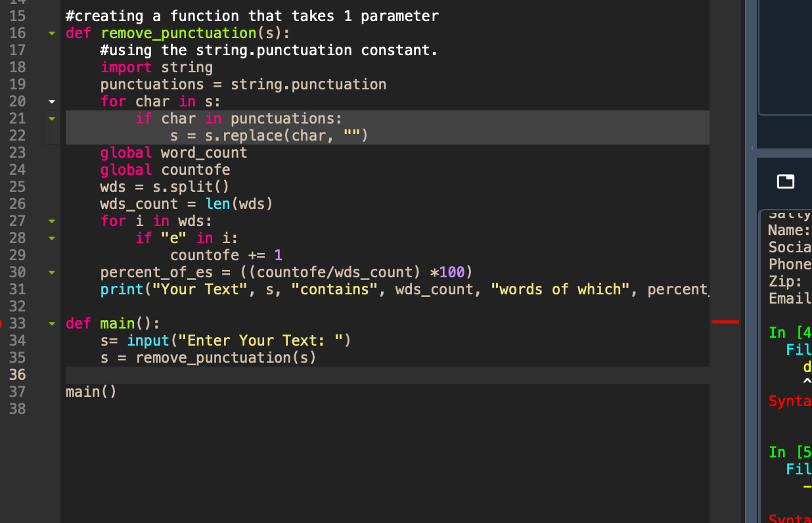Collapse the fold arrow on line 30
This screenshot has width=812, height=523.
51,272
